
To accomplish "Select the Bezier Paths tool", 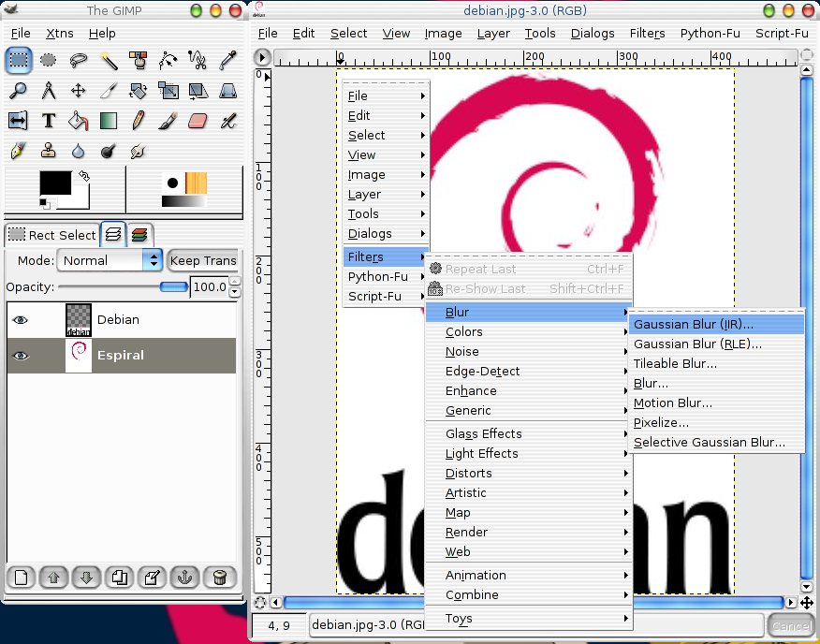I will 168,60.
